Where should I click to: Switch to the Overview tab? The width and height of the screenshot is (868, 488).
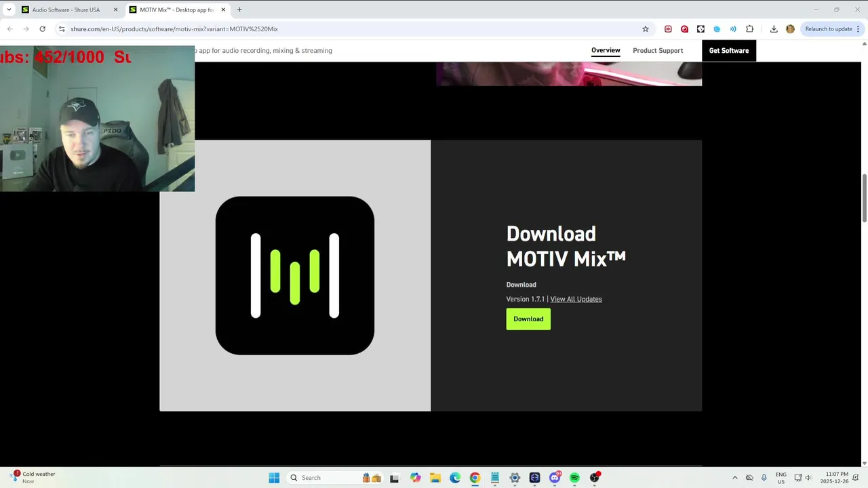point(606,51)
